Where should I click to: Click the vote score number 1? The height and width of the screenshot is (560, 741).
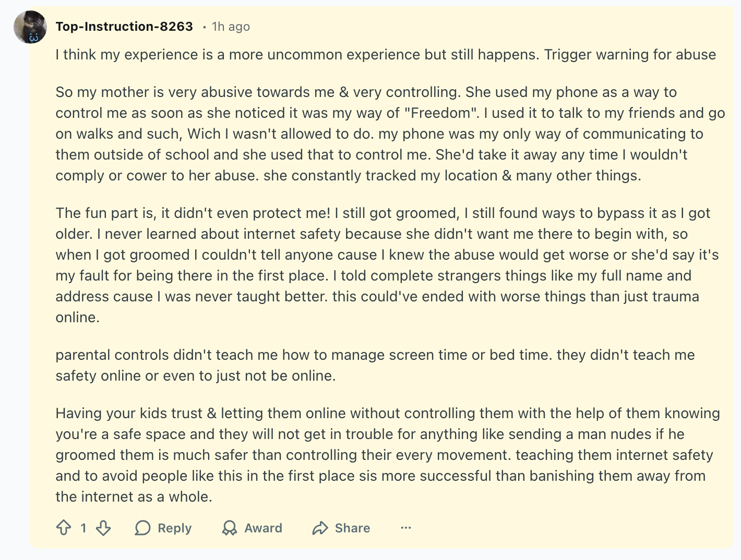click(83, 528)
